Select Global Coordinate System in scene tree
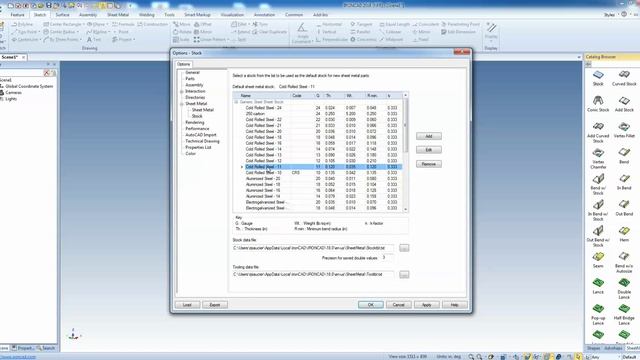 29,87
